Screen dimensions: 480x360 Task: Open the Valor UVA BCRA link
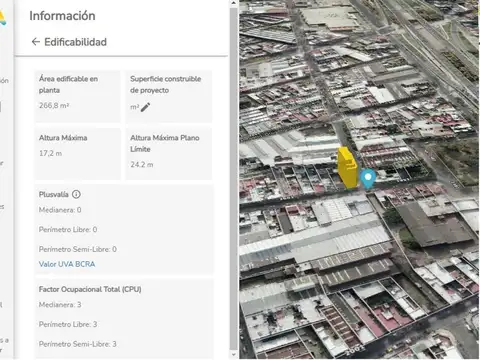[x=67, y=264]
